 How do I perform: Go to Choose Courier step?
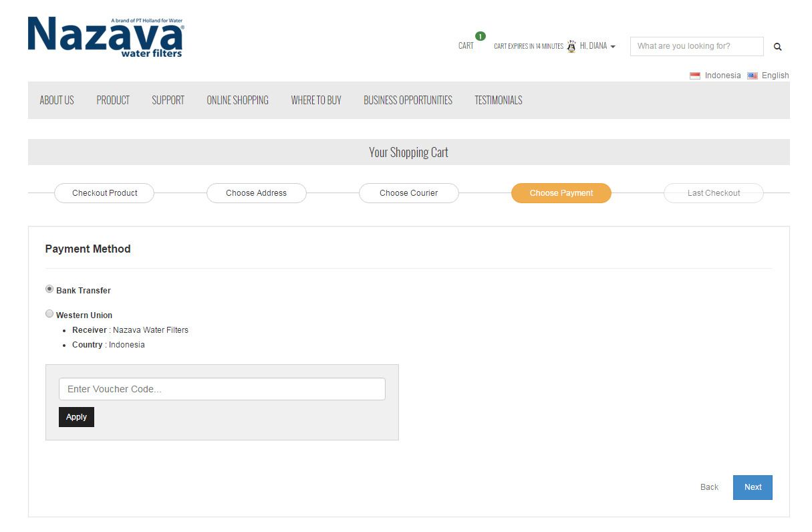pos(409,193)
